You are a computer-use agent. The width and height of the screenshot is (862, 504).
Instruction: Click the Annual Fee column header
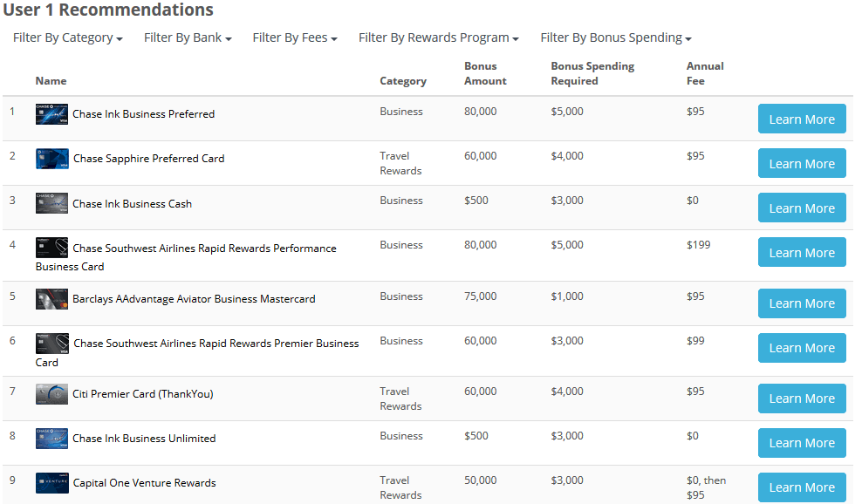click(x=705, y=73)
